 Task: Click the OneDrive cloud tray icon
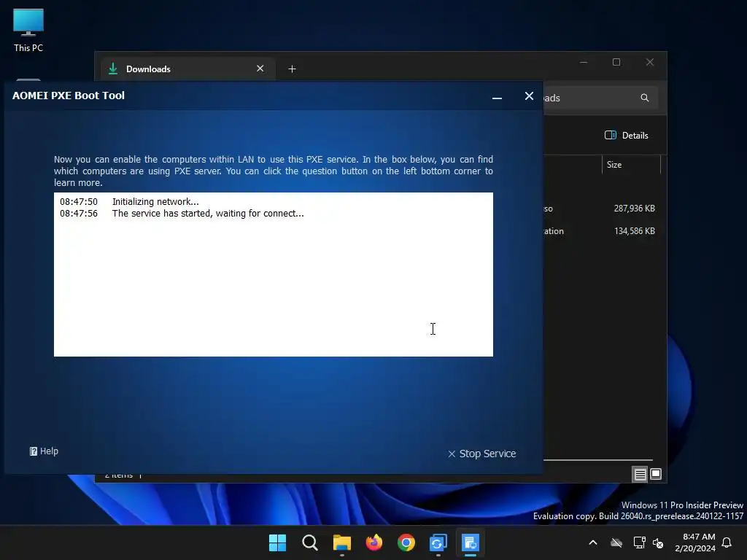(x=616, y=542)
